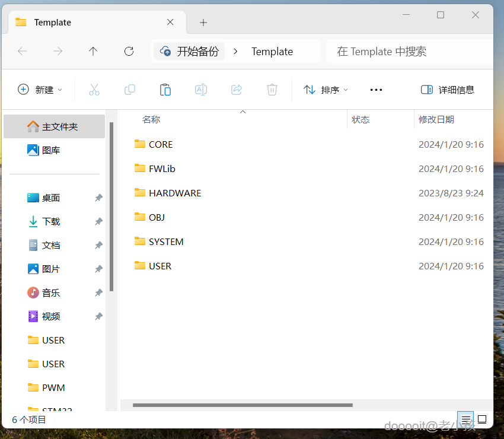Open the 排序 sort dropdown
Screen dimensions: 504x439
[325, 89]
